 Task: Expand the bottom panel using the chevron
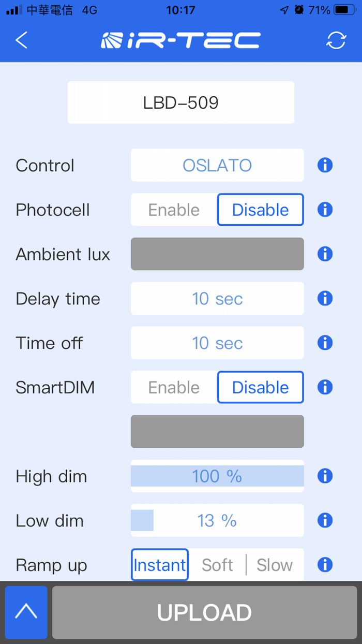[x=26, y=612]
